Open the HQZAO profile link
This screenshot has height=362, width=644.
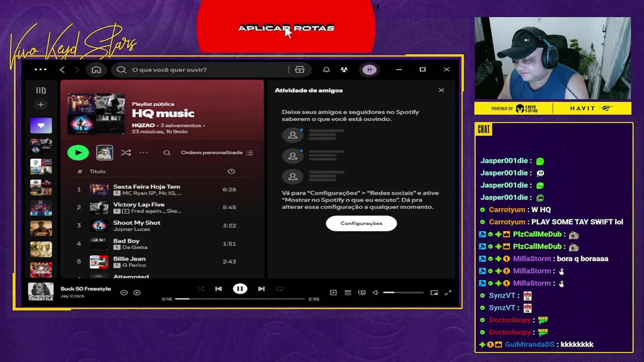coord(143,125)
